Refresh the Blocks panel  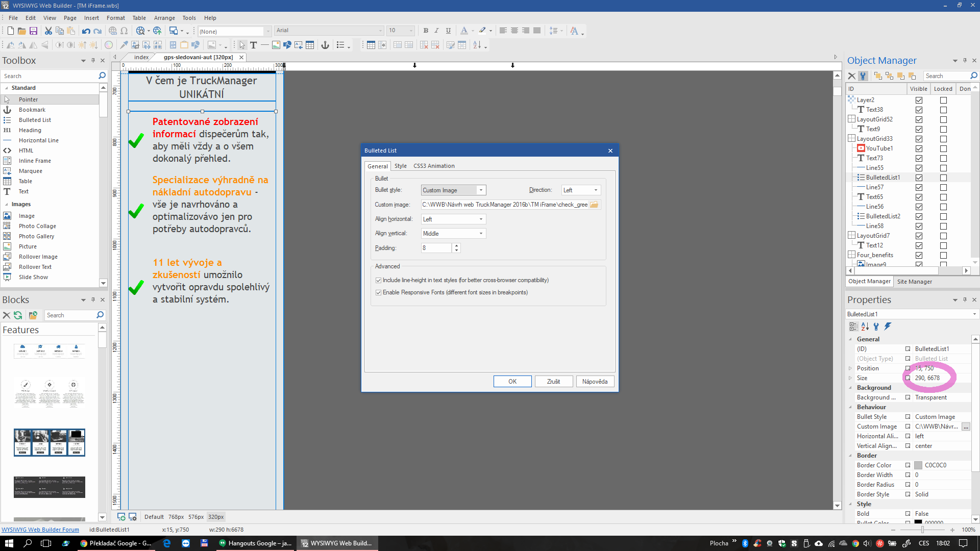tap(18, 315)
